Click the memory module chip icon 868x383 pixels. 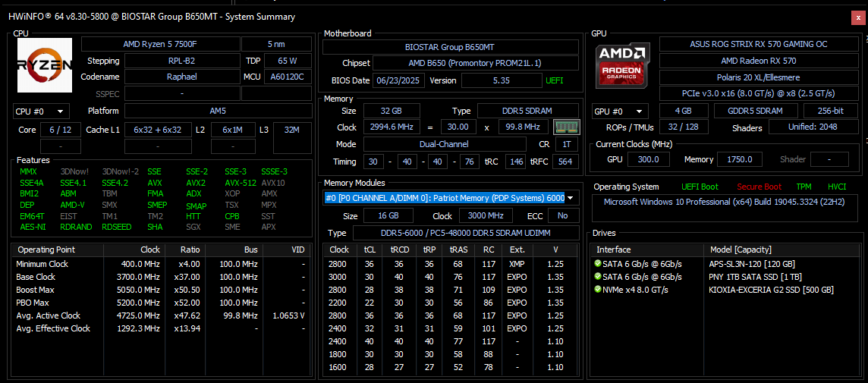[x=566, y=127]
